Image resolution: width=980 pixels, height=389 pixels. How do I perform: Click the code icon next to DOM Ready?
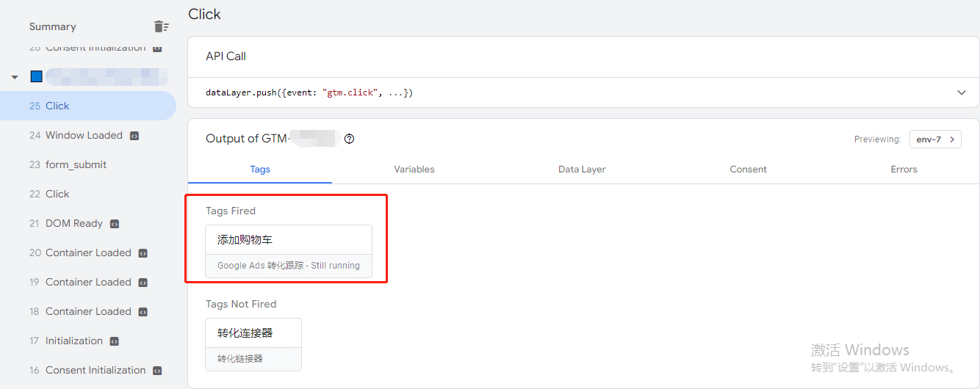click(114, 224)
